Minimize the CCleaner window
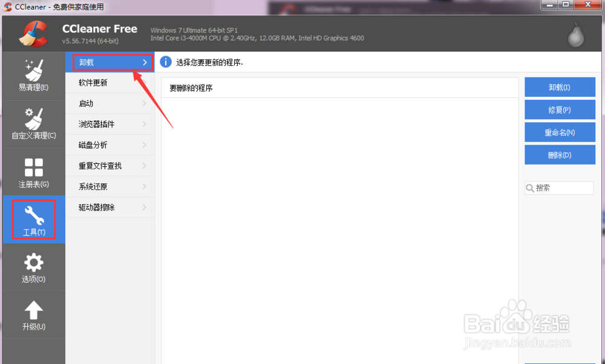The width and height of the screenshot is (605, 364). [x=549, y=5]
